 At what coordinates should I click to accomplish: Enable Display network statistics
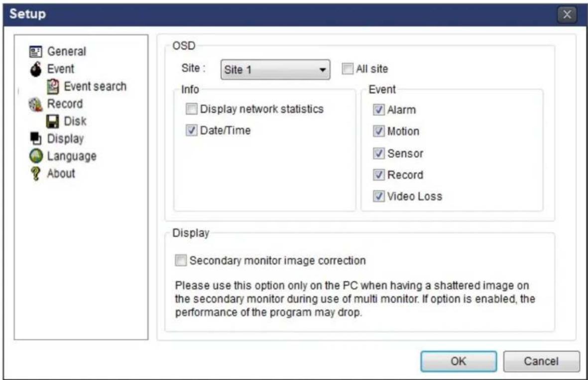(x=192, y=109)
